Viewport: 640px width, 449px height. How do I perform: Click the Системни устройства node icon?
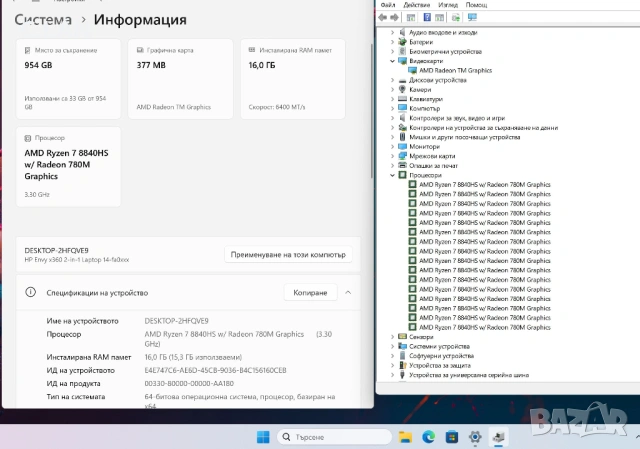tap(402, 346)
